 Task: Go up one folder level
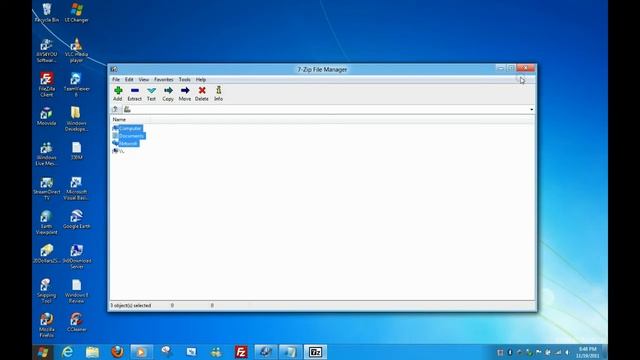pyautogui.click(x=116, y=109)
